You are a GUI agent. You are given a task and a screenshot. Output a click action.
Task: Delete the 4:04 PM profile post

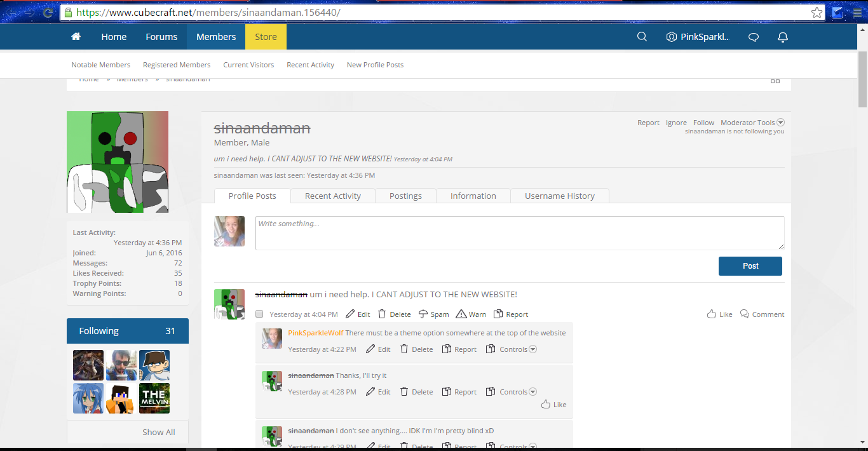[394, 314]
